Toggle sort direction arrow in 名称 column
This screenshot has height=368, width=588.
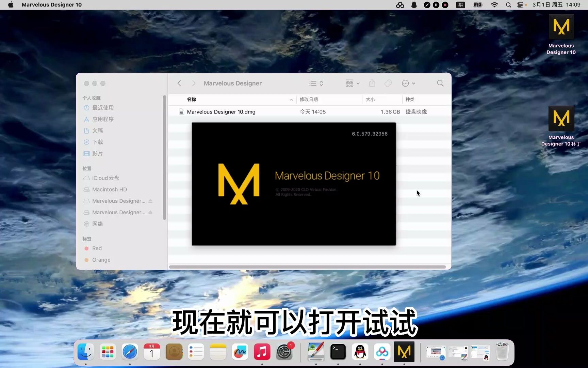291,99
